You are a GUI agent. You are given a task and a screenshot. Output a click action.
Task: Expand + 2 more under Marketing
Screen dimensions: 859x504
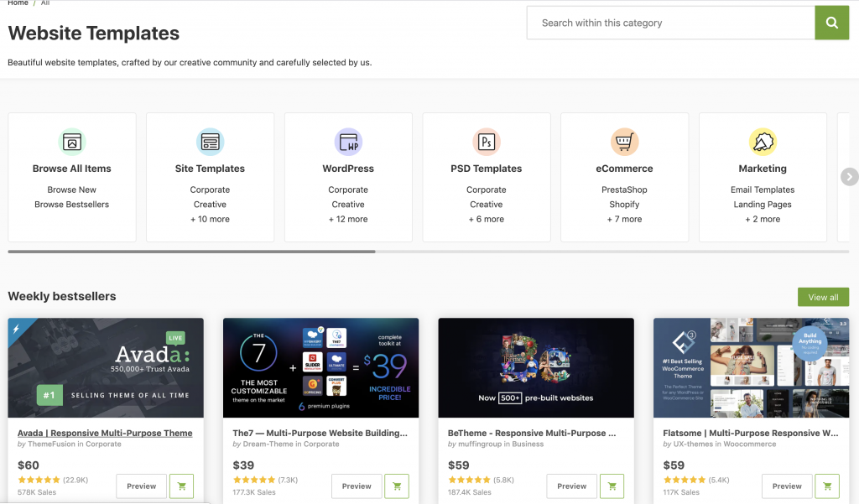763,219
